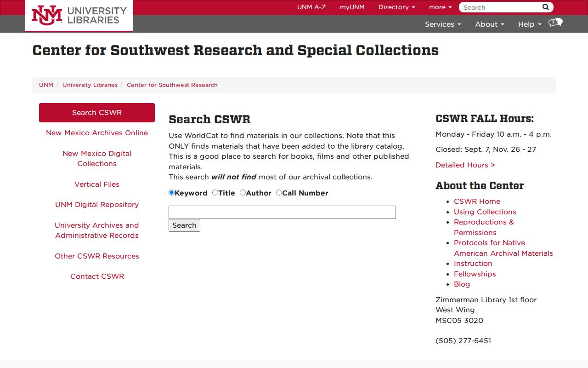Open the Blog link
The image size is (588, 368).
(462, 284)
